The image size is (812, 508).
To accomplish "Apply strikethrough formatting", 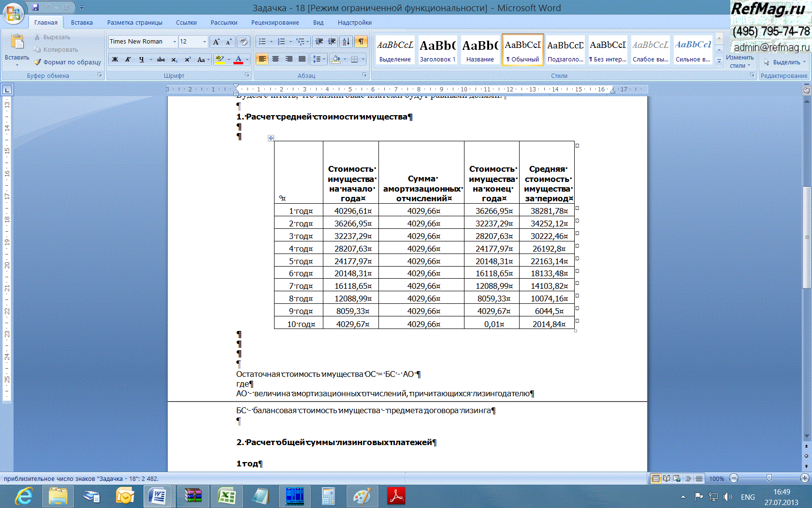I will pyautogui.click(x=161, y=60).
